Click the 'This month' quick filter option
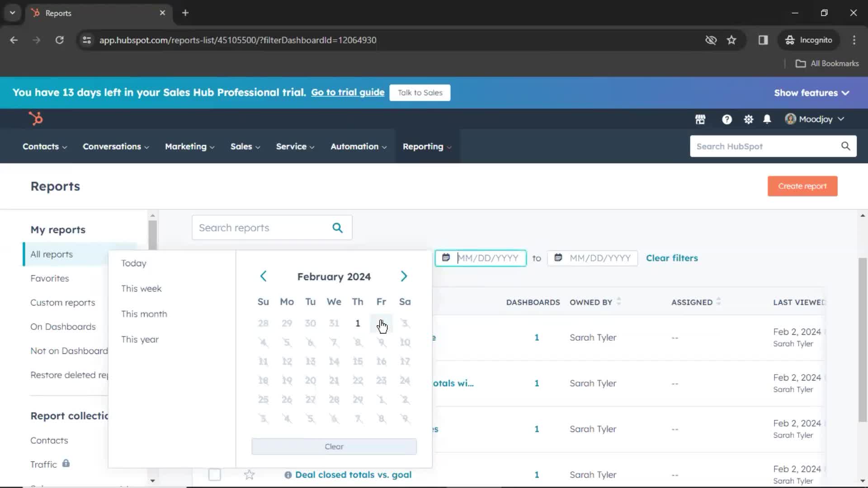This screenshot has width=868, height=488. [x=144, y=314]
